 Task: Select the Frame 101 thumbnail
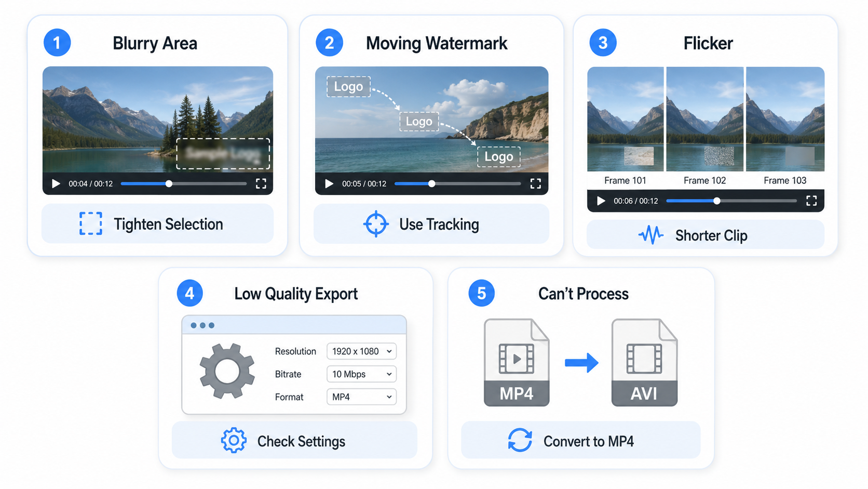(x=625, y=119)
